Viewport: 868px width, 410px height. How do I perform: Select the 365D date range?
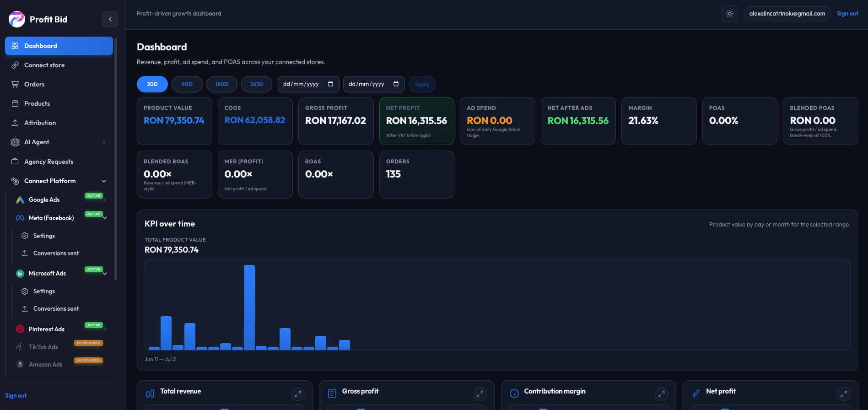[257, 84]
